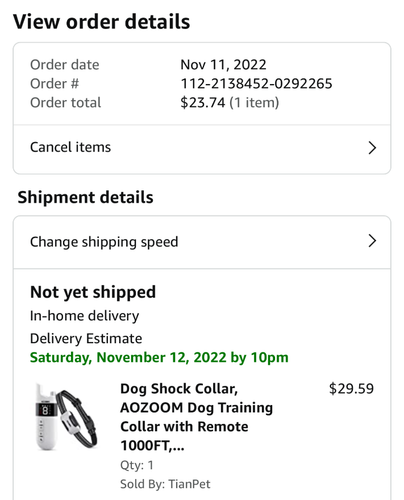404x500 pixels.
Task: Click the $23.74 order total amount
Action: click(203, 103)
